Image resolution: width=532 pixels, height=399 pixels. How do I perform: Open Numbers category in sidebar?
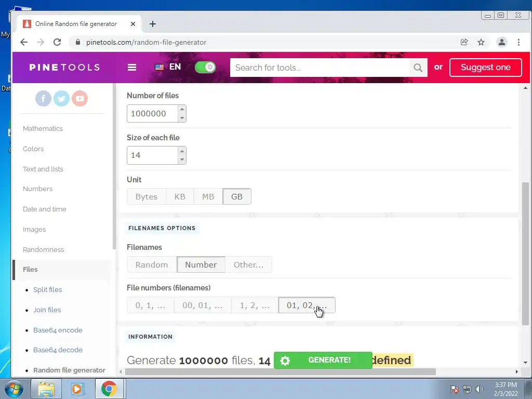tap(37, 189)
